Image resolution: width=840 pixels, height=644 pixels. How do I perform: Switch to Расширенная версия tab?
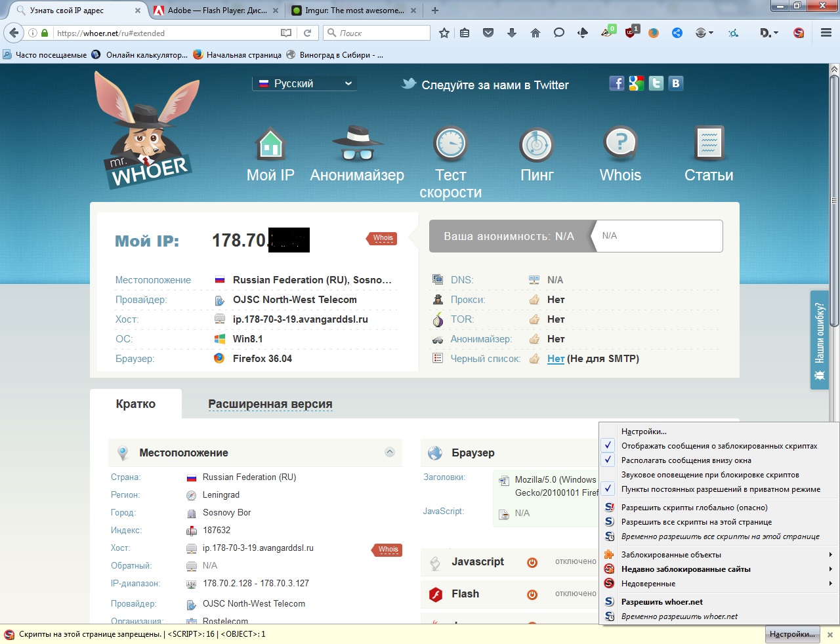point(270,404)
